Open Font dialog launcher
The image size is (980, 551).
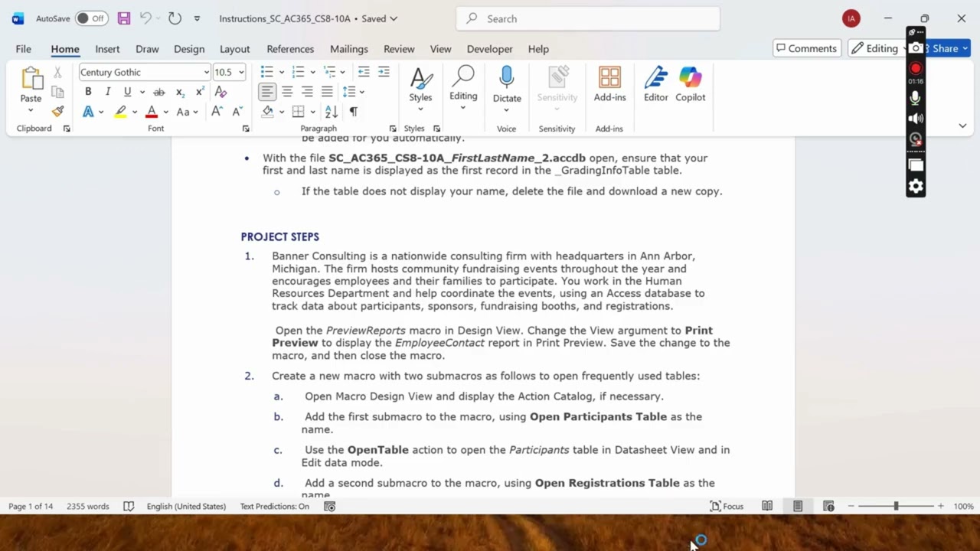(246, 129)
